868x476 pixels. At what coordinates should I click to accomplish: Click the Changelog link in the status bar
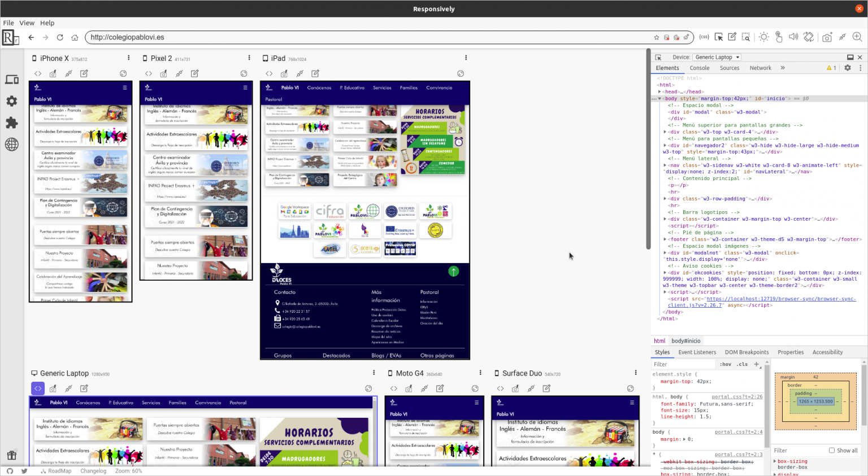(x=93, y=471)
